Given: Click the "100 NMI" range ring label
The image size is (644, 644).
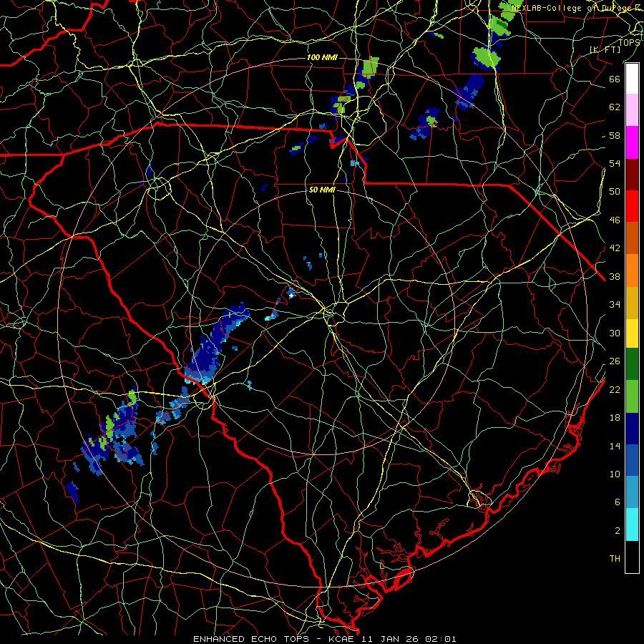Looking at the screenshot, I should pyautogui.click(x=323, y=57).
